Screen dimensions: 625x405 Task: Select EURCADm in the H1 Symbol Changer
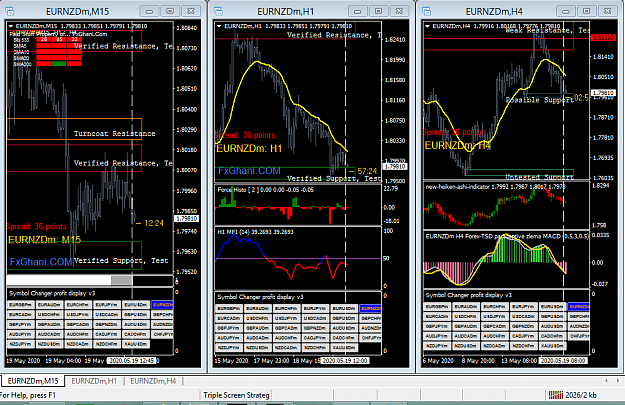click(229, 318)
